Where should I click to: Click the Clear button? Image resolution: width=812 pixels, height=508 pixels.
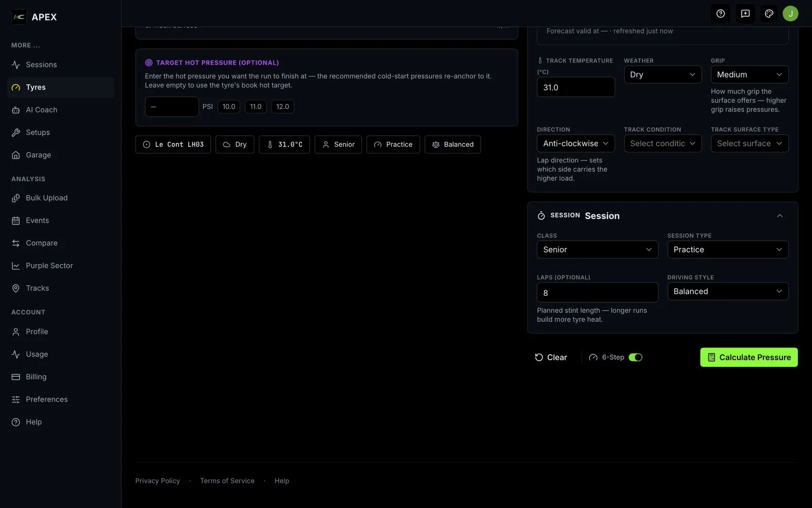551,357
